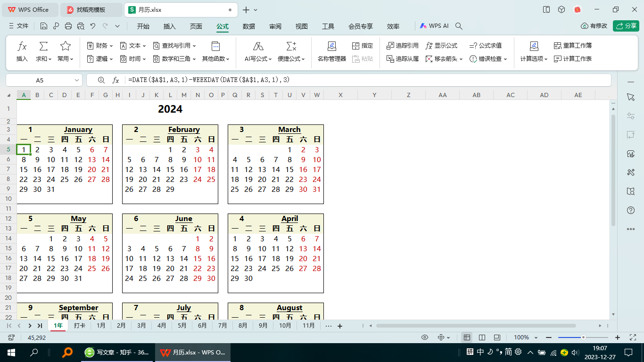Image resolution: width=644 pixels, height=362 pixels.
Task: Open print preview from quick access toolbar
Action: tap(81, 26)
